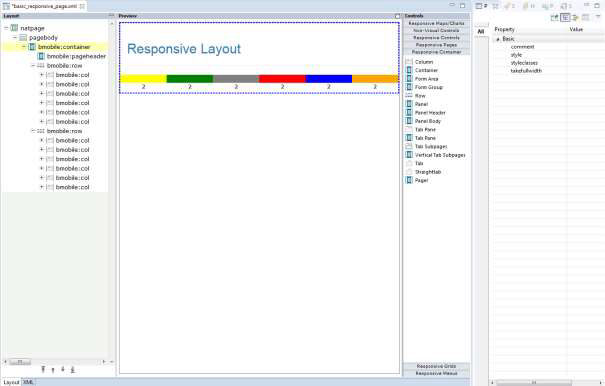Collapse the Basic property category
605x386 pixels.
[x=498, y=39]
